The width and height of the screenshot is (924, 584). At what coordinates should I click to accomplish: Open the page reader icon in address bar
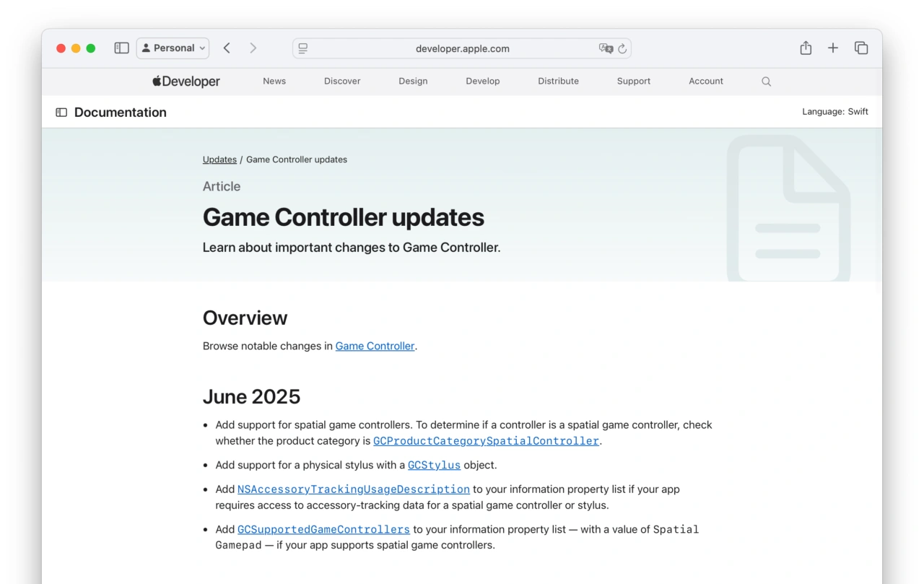[x=303, y=49]
